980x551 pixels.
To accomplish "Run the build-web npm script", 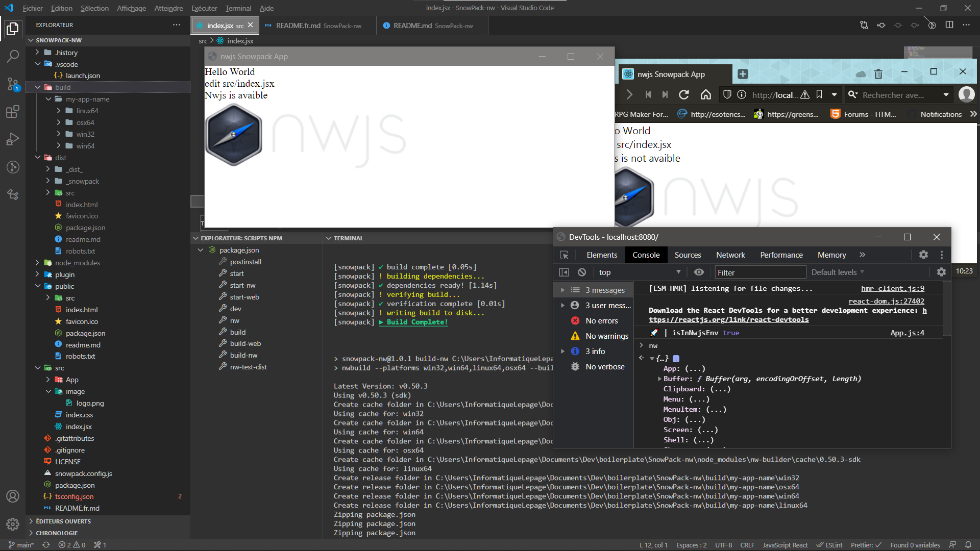I will click(x=245, y=344).
